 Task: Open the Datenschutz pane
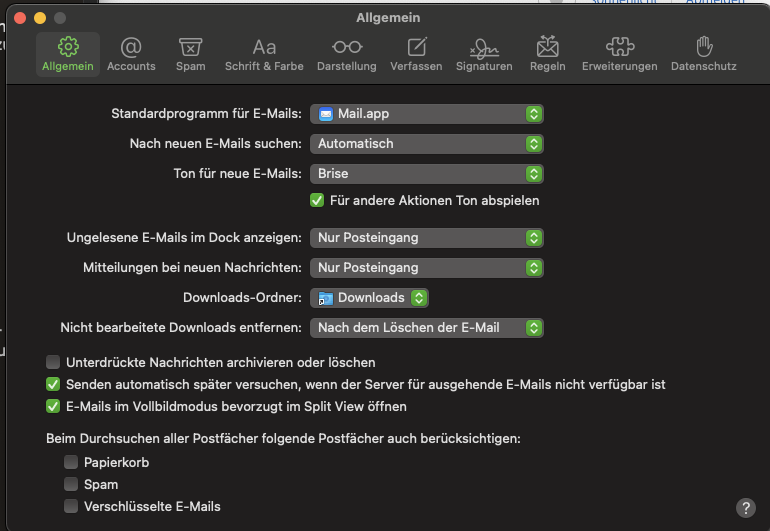point(703,54)
